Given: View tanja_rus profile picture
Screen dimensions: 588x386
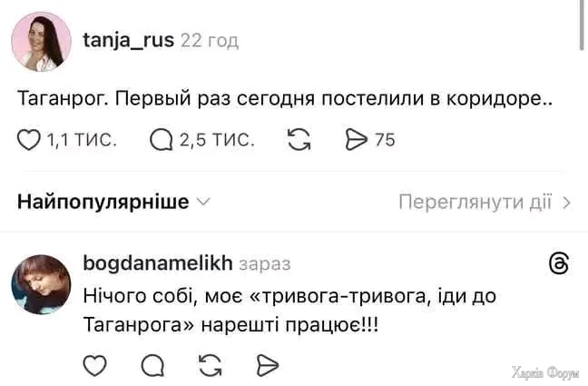Looking at the screenshot, I should (41, 42).
